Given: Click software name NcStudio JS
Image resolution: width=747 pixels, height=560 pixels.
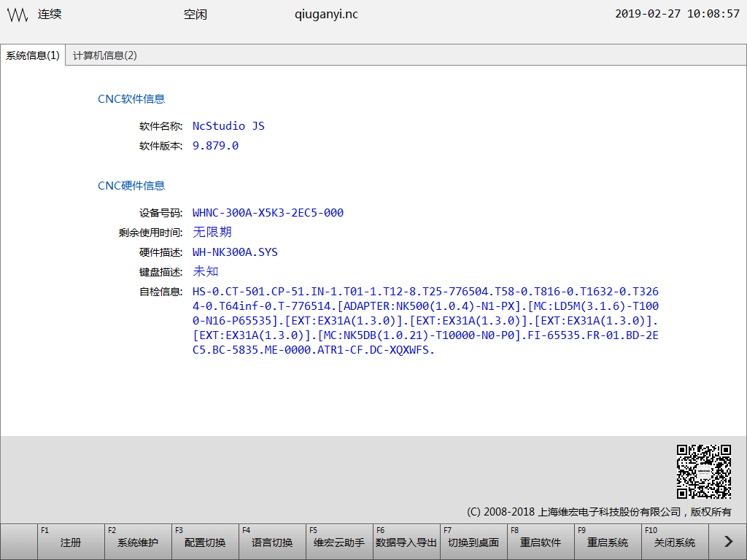Looking at the screenshot, I should [x=228, y=126].
